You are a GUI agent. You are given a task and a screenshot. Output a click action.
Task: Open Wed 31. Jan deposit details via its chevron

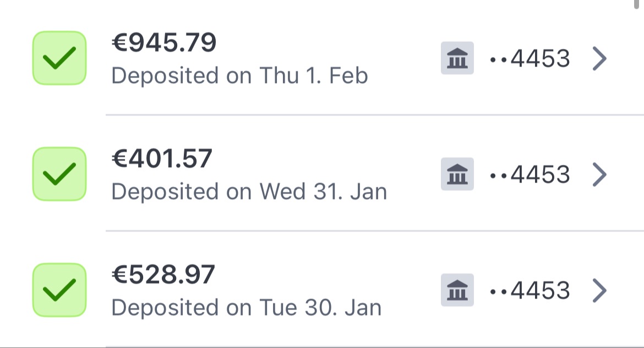click(x=599, y=174)
